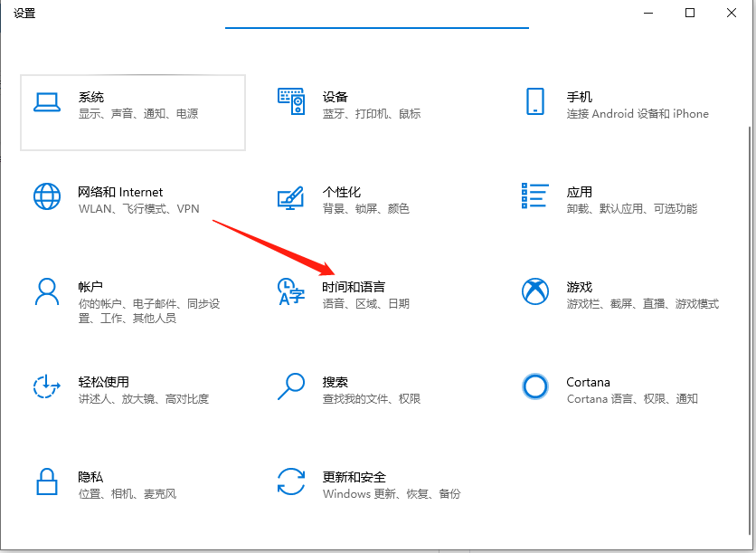Click description 位置、相机、麦克风
Image resolution: width=756 pixels, height=553 pixels.
click(x=128, y=493)
